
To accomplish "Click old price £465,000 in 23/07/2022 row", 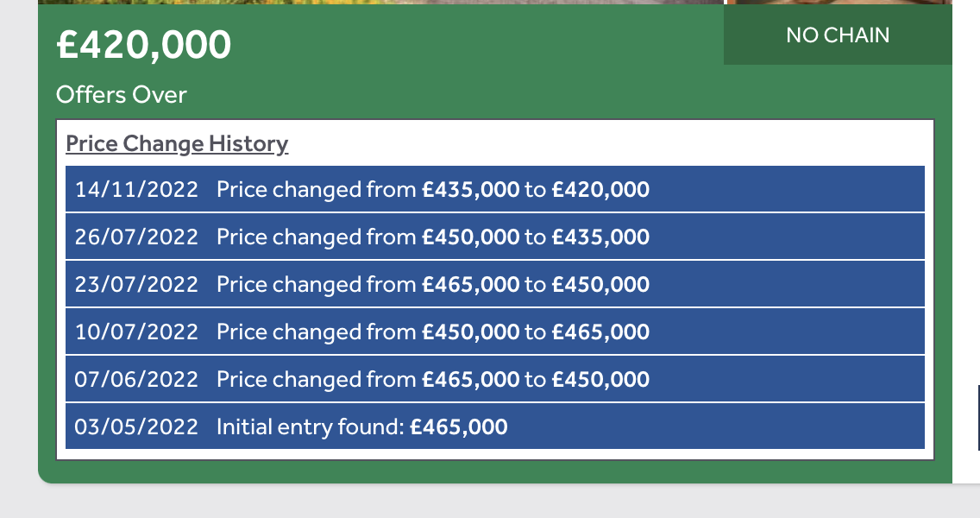I will coord(471,285).
